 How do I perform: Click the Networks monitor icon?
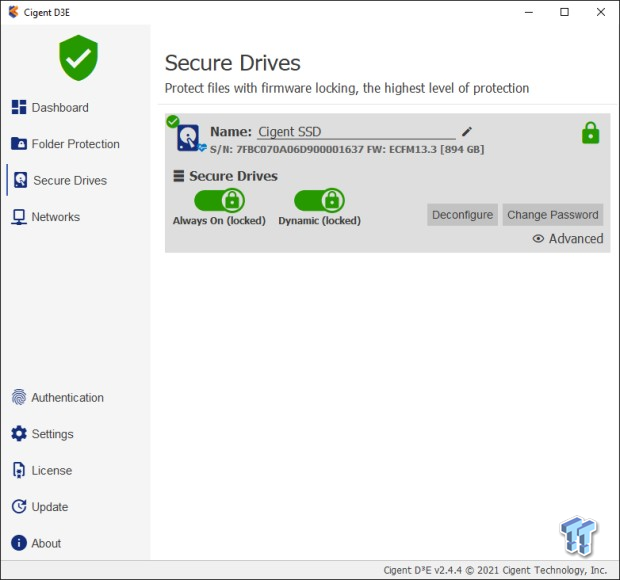19,217
